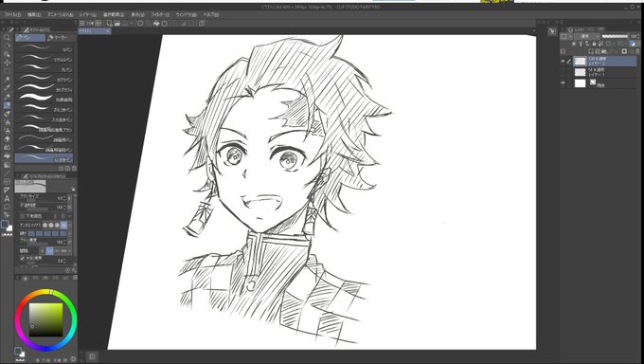The height and width of the screenshot is (364, 644).
Task: Delete layer using trash icon
Action: point(637,51)
